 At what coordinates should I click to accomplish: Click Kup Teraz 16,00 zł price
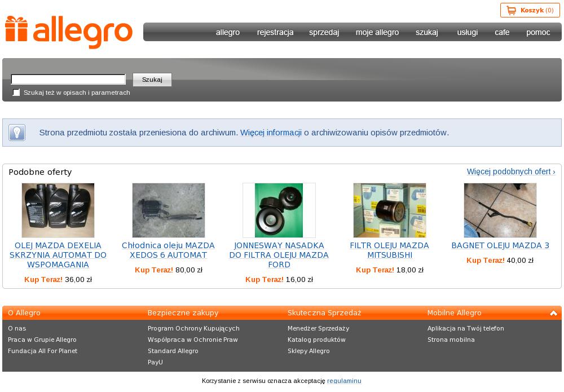279,279
